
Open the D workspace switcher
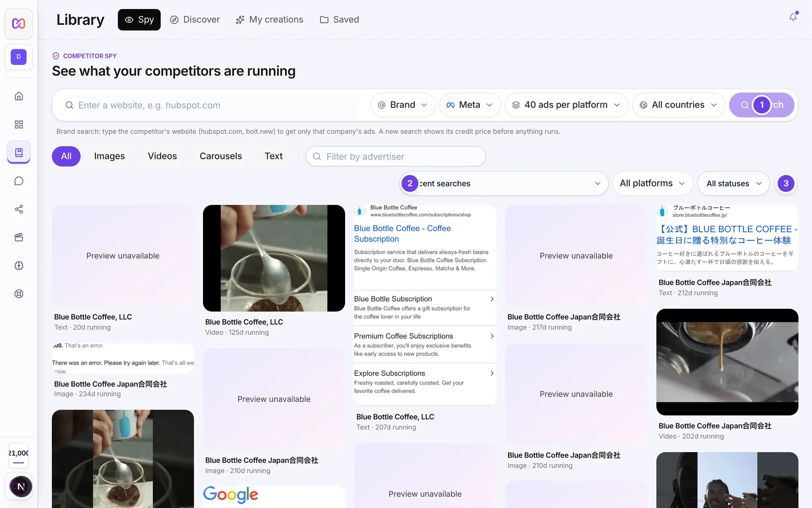click(x=18, y=57)
